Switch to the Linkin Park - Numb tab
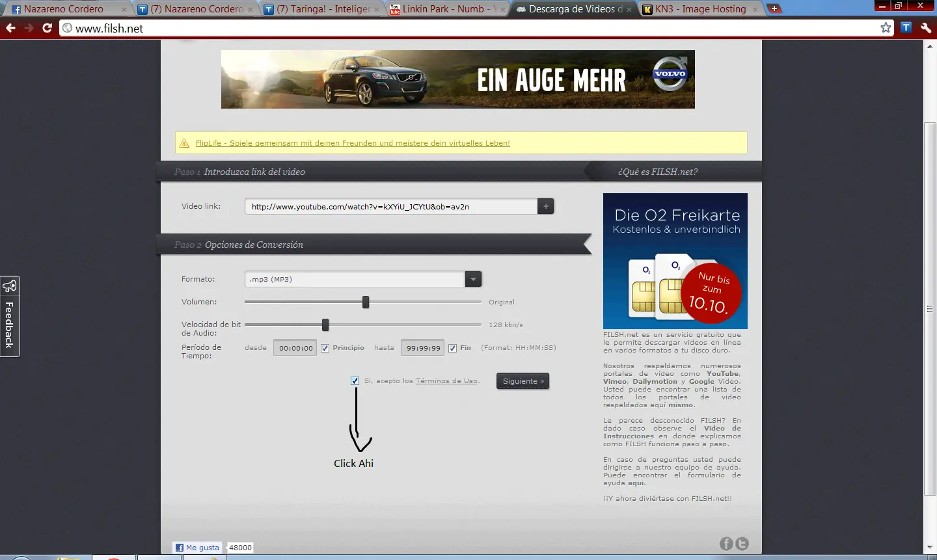Screen dimensions: 937x560 tap(448, 9)
